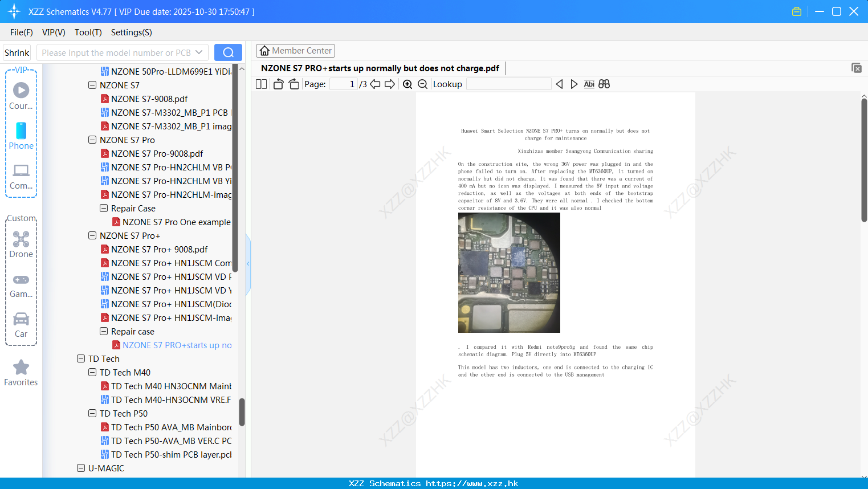Click the yellow VIP bag icon in title bar
Viewport: 868px width, 489px height.
[797, 11]
